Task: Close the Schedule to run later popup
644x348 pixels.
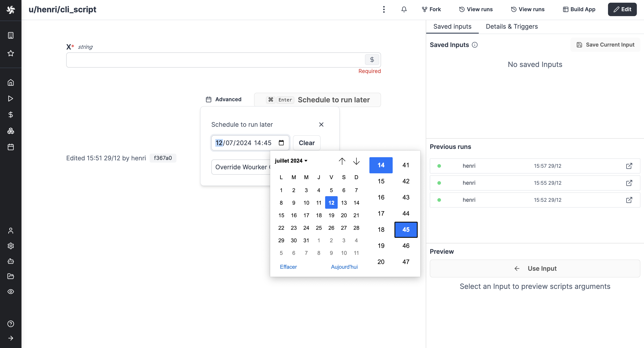Action: click(321, 125)
